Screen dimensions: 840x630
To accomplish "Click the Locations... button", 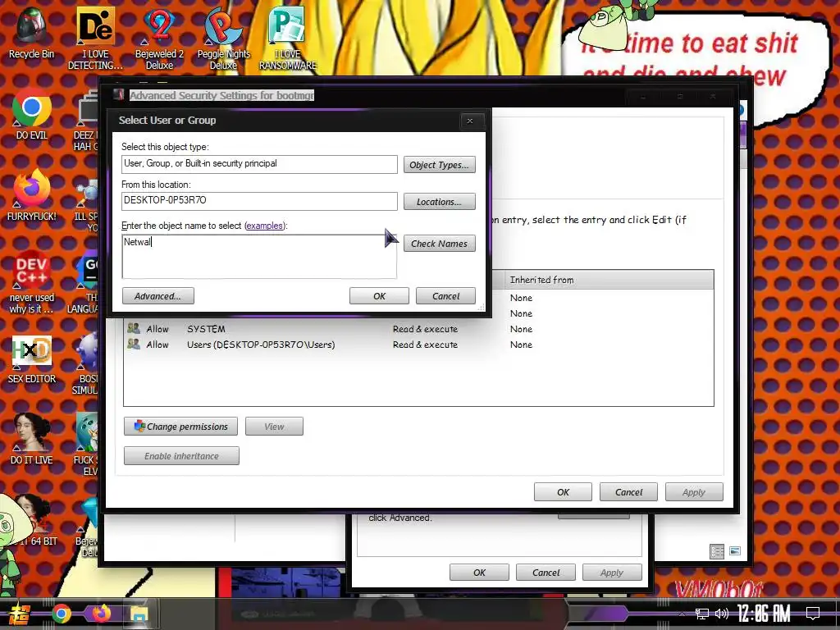I will tap(440, 202).
